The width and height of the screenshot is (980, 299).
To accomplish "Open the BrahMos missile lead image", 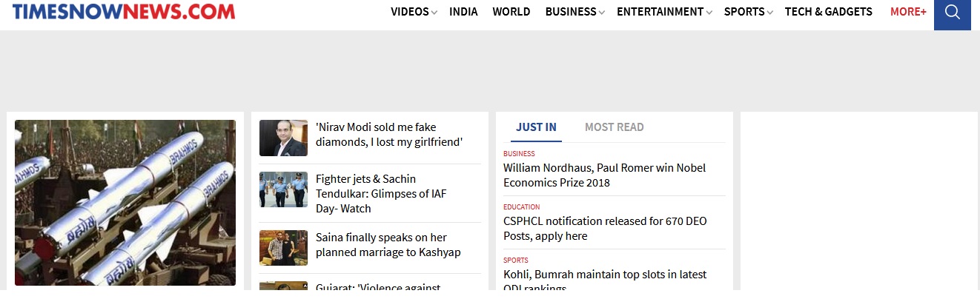I will 125,202.
